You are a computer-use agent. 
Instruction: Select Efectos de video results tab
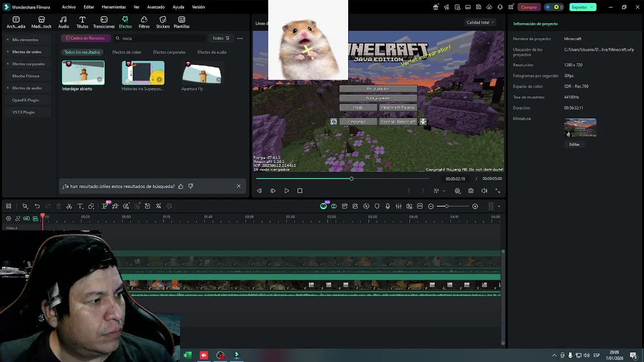click(126, 52)
